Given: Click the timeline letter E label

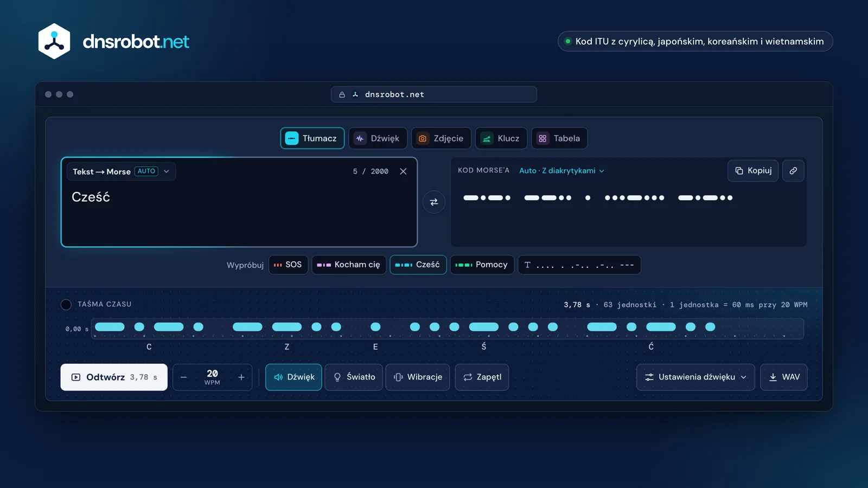Looking at the screenshot, I should tap(375, 346).
